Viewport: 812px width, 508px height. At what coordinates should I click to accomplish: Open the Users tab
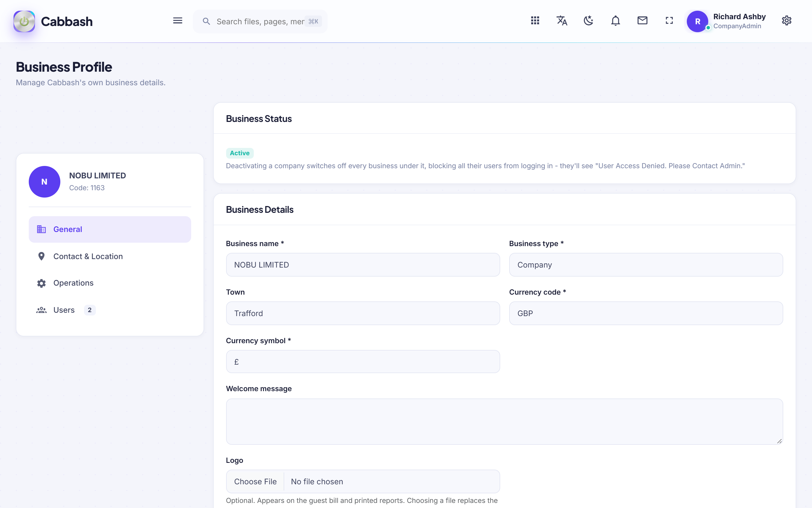(110, 310)
